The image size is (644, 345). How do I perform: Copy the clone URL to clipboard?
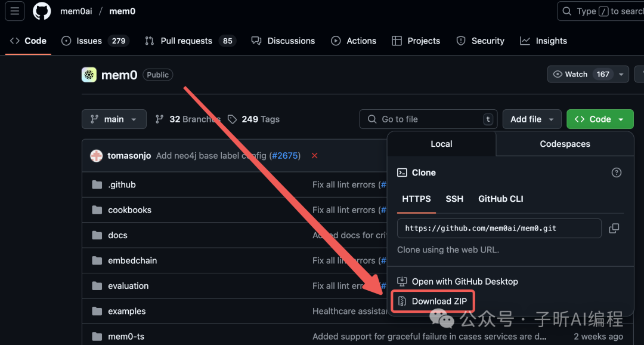pyautogui.click(x=614, y=228)
